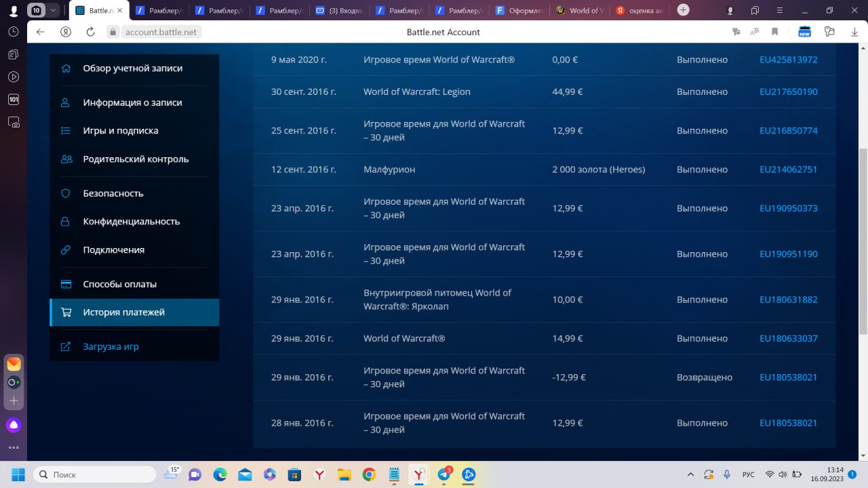Switch to the (3) Входящие mail tab

click(x=340, y=10)
